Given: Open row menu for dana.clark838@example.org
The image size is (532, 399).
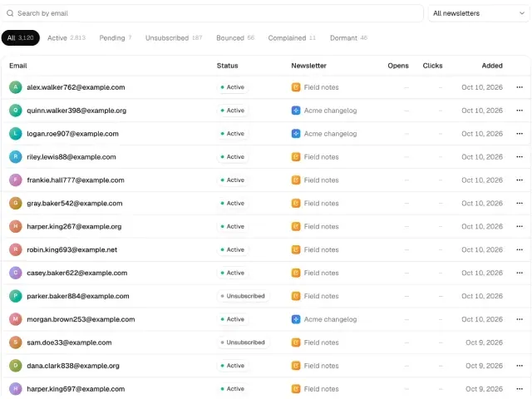Looking at the screenshot, I should coord(519,366).
